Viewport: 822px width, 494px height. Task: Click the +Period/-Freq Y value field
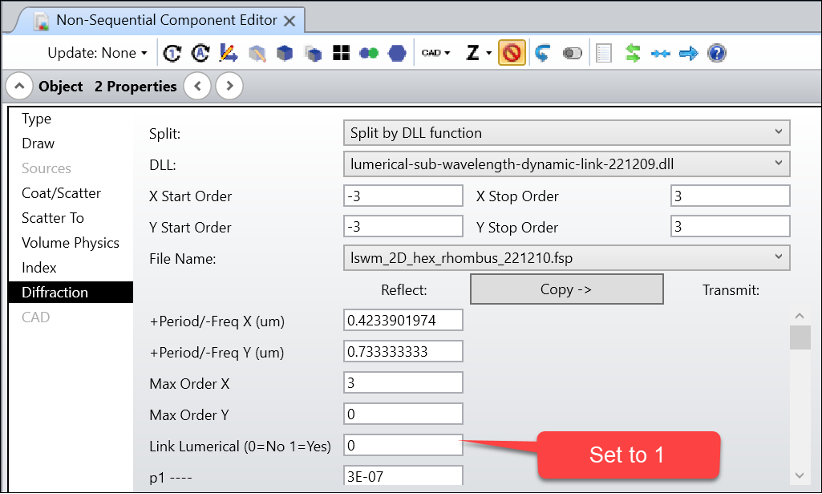[403, 351]
